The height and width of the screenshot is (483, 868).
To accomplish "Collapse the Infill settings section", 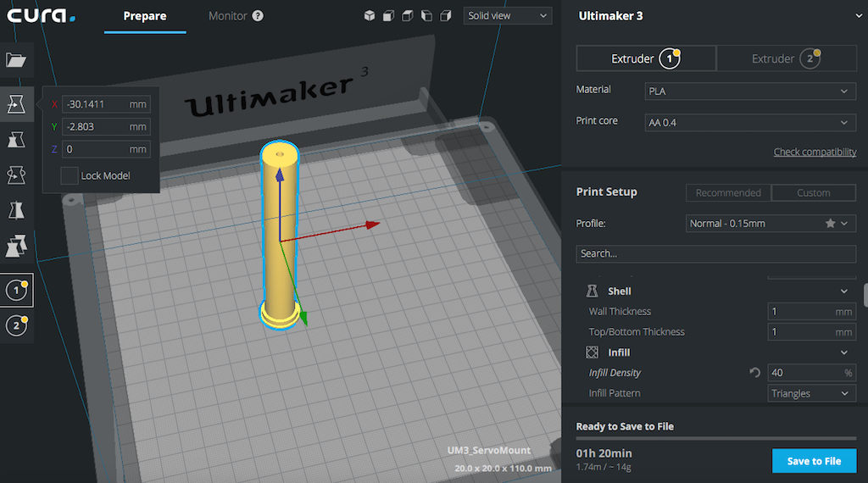I will (x=843, y=353).
